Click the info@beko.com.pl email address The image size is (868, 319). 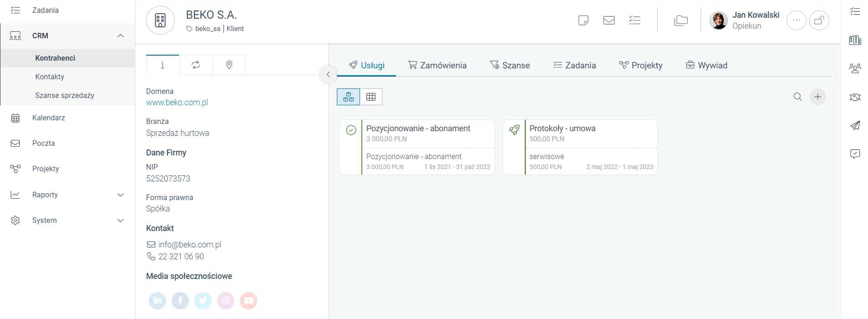pyautogui.click(x=190, y=245)
